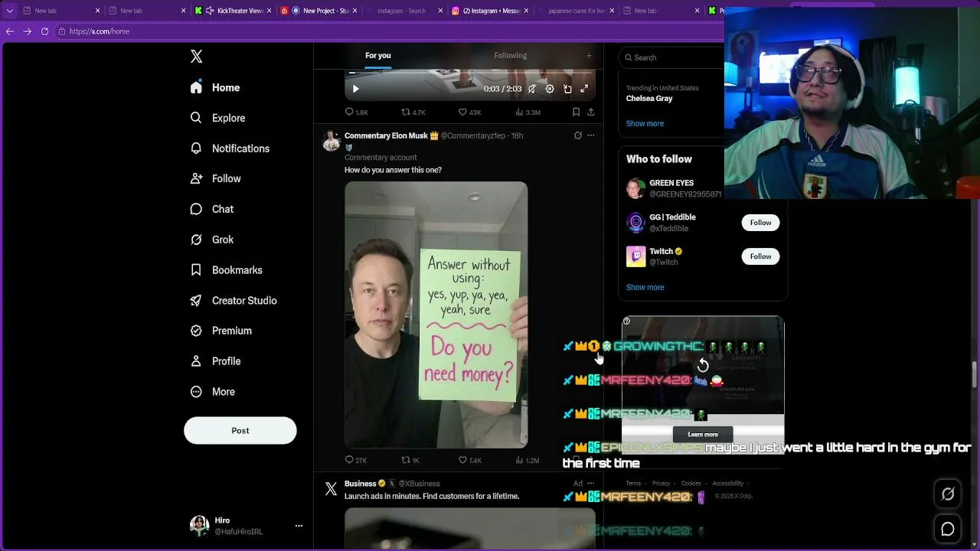Image resolution: width=980 pixels, height=551 pixels.
Task: Like the Commentary Elon Musk post
Action: pos(469,460)
